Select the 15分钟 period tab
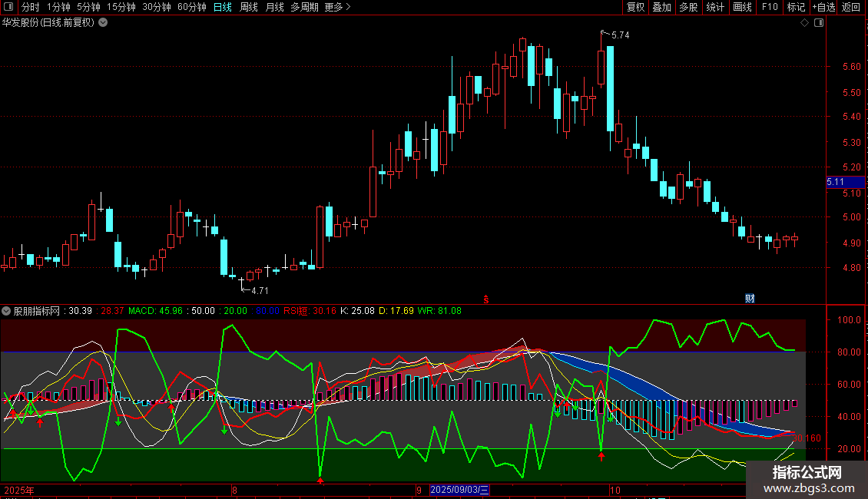Viewport: 868px width, 499px height. click(121, 7)
